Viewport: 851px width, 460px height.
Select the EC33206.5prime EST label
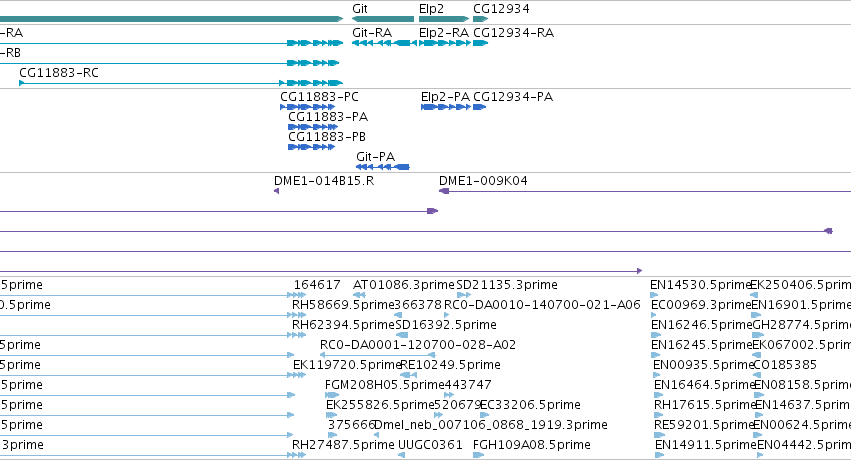(530, 405)
